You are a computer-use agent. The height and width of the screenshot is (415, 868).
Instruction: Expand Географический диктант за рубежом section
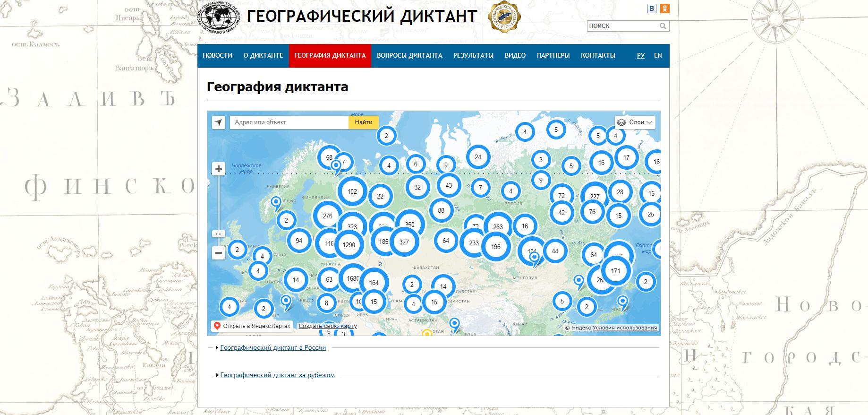tap(277, 375)
